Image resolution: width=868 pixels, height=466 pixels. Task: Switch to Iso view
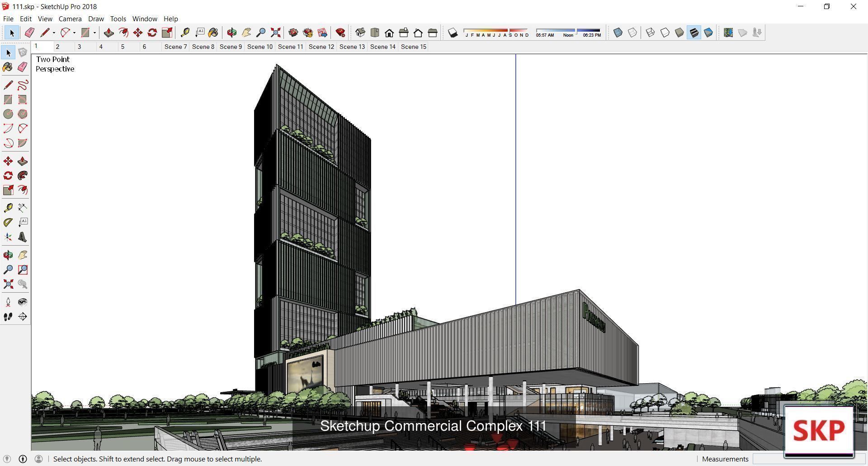(x=360, y=33)
